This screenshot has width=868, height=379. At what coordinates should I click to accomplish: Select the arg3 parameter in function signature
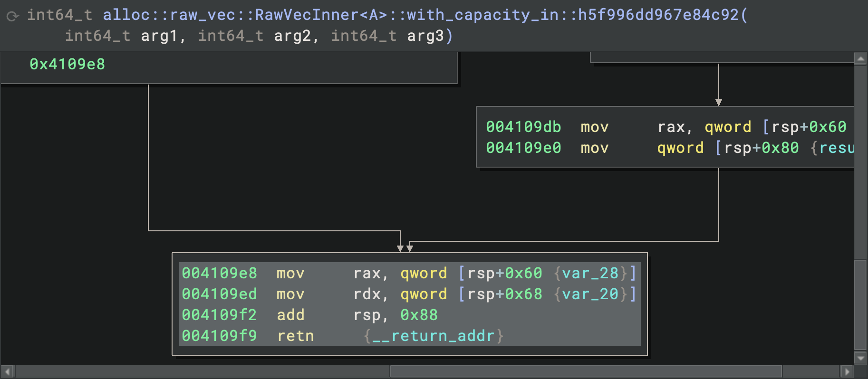click(425, 36)
